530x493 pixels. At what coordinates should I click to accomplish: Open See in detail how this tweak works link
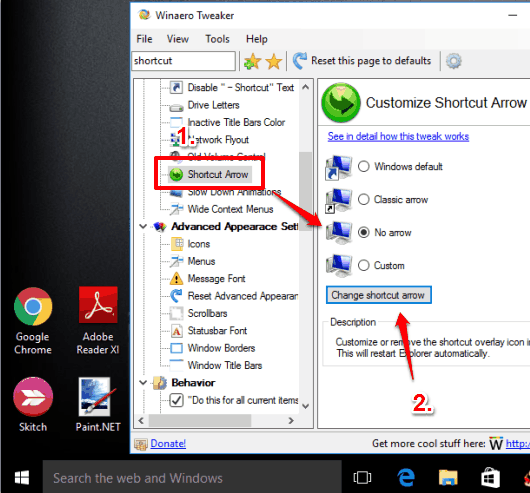(398, 137)
